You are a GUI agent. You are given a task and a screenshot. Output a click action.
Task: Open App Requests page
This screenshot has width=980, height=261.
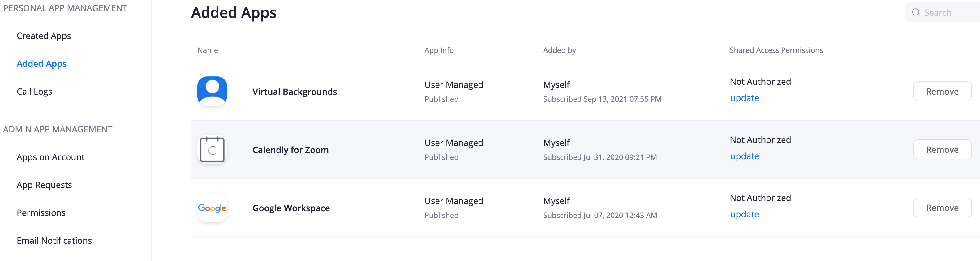click(x=44, y=185)
